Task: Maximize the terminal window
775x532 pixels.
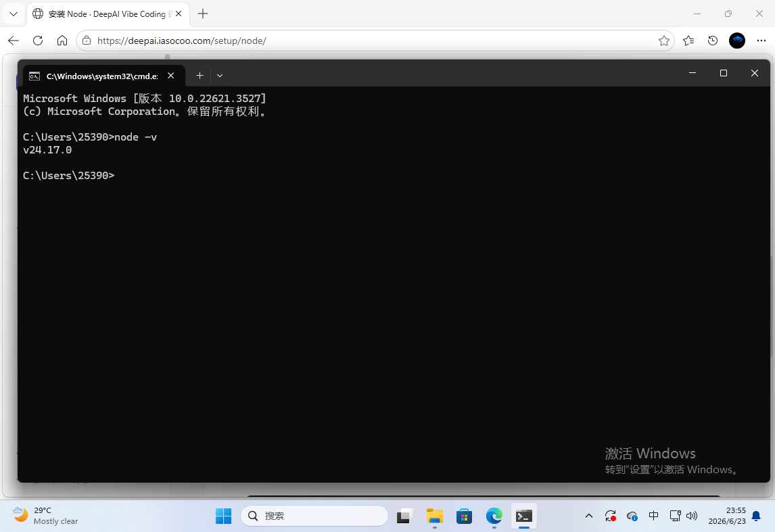Action: tap(724, 73)
